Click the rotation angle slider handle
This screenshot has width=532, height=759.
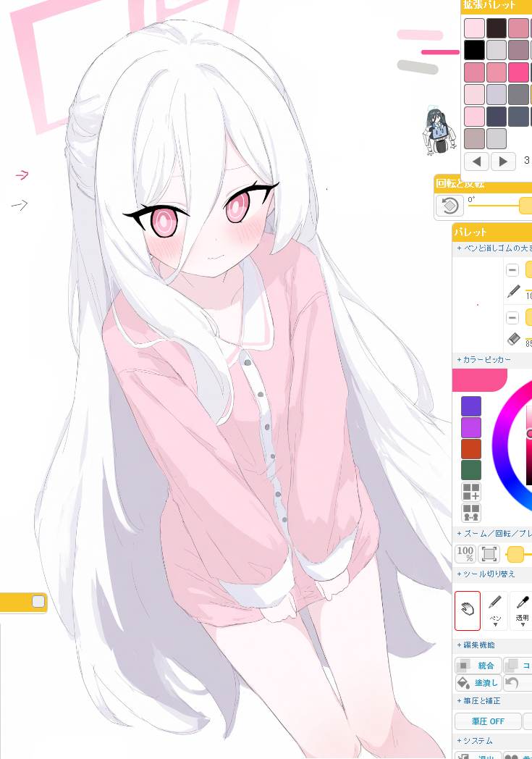pos(525,205)
